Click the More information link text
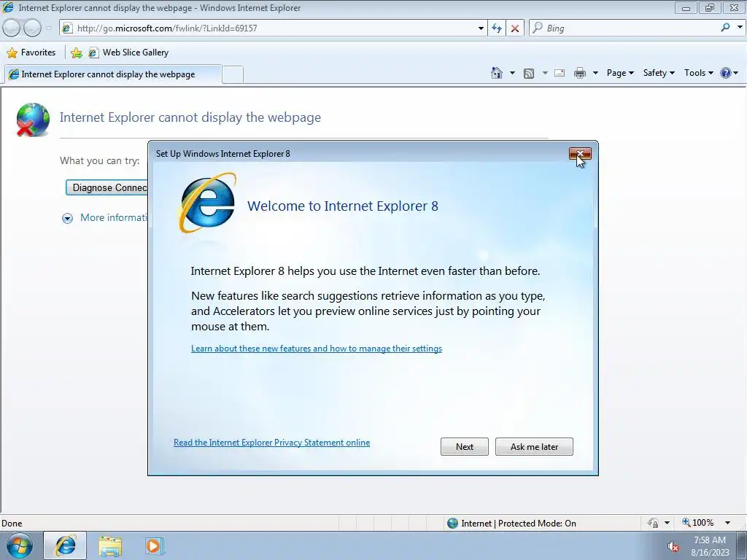The width and height of the screenshot is (747, 560). click(114, 217)
